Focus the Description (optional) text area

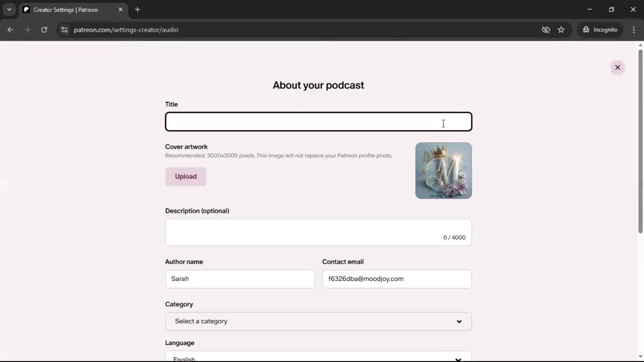click(x=318, y=232)
